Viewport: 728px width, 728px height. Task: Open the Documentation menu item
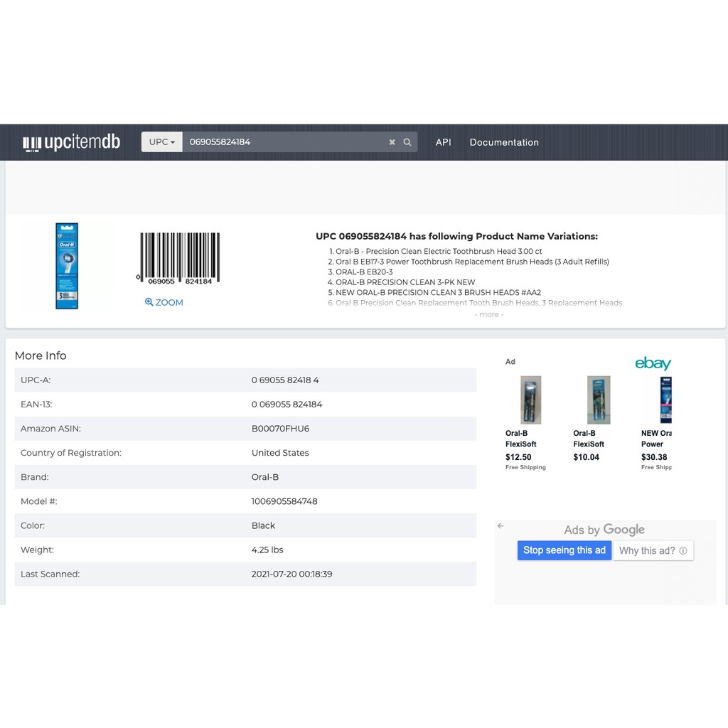click(504, 142)
